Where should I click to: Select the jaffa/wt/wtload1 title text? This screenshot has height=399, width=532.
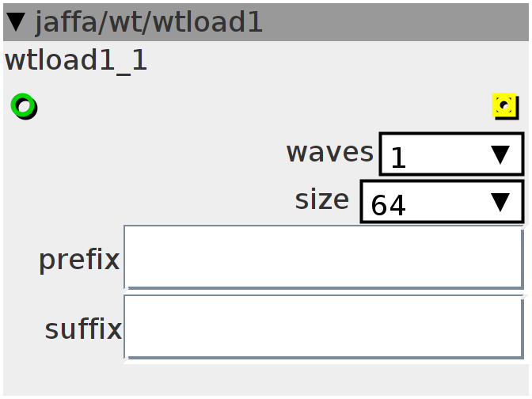pos(149,22)
